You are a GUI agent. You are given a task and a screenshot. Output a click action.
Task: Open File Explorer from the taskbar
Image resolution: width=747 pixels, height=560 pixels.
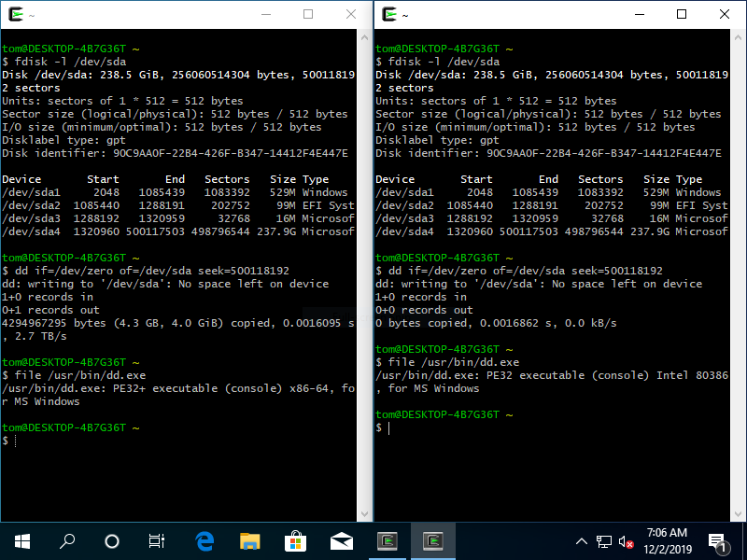point(250,540)
